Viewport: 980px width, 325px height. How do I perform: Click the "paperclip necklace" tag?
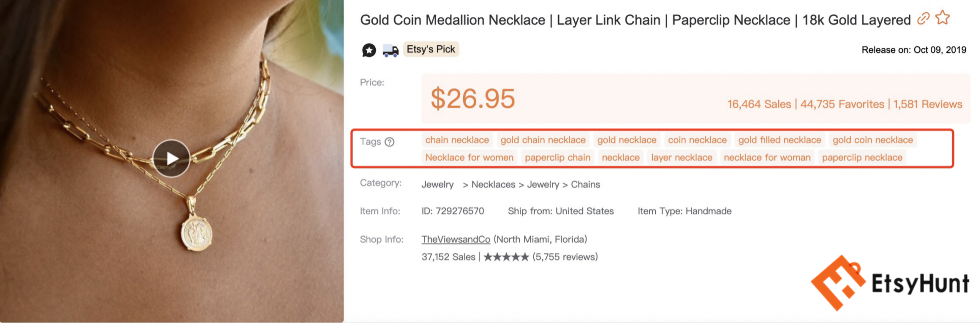(862, 157)
